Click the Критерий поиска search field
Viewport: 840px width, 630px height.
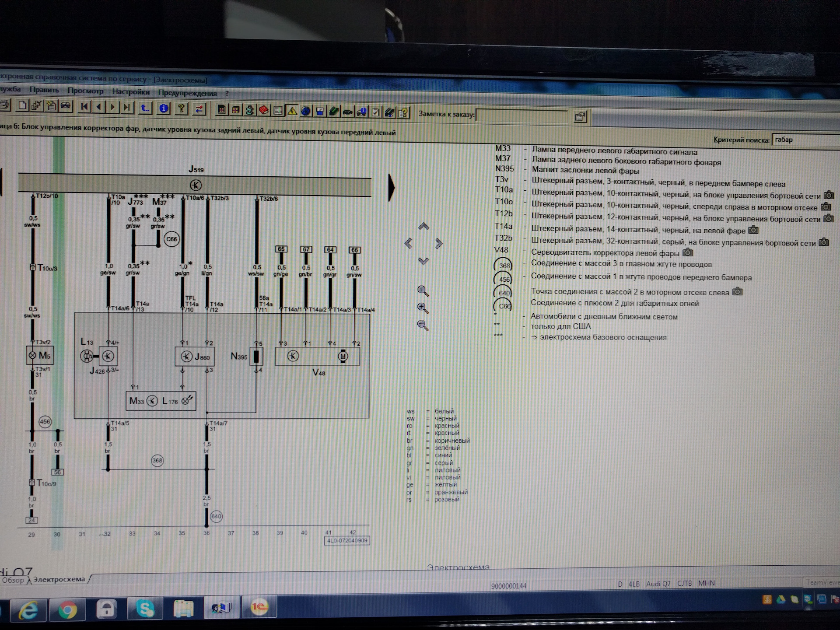point(806,140)
